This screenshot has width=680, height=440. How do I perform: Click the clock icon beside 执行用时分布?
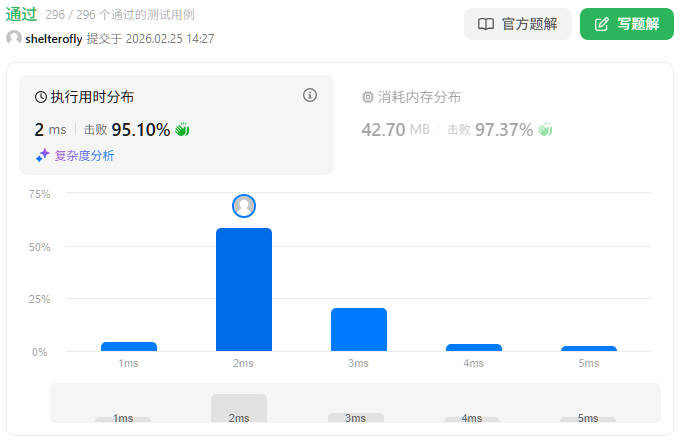pyautogui.click(x=41, y=97)
